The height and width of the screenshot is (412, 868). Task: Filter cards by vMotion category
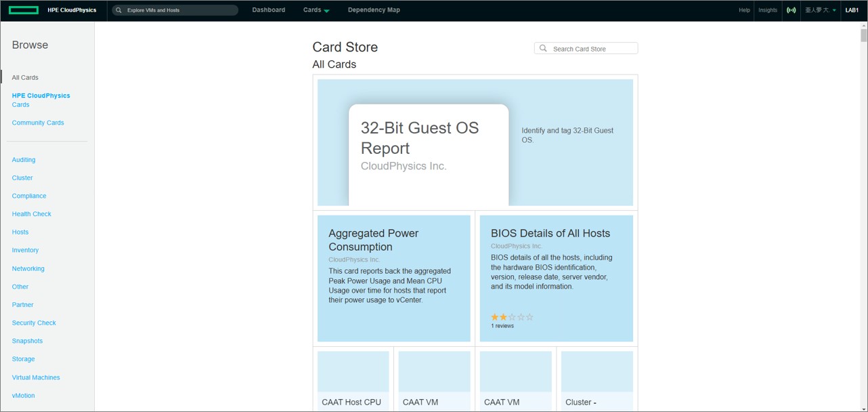pyautogui.click(x=23, y=396)
